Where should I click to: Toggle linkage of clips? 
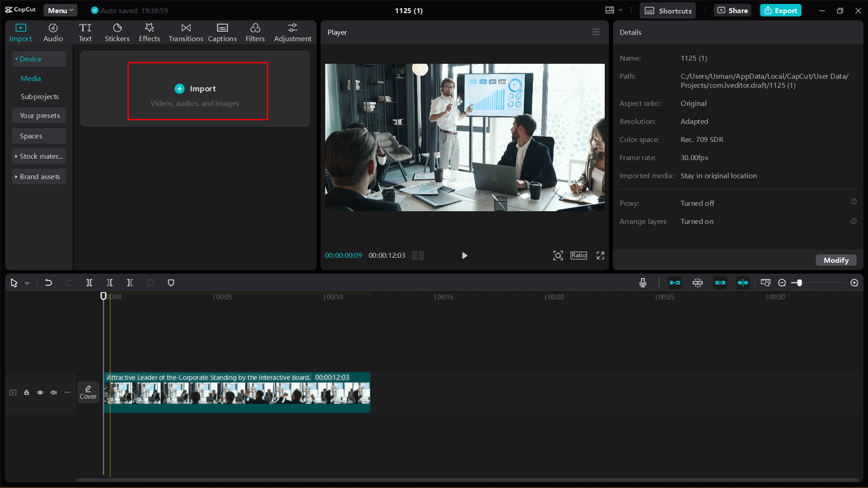(x=720, y=282)
